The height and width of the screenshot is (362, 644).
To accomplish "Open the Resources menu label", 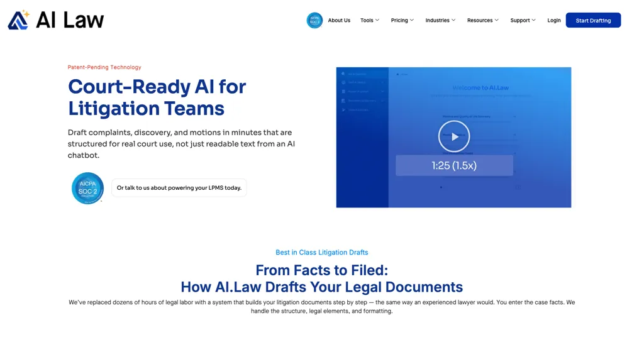I will [x=479, y=20].
